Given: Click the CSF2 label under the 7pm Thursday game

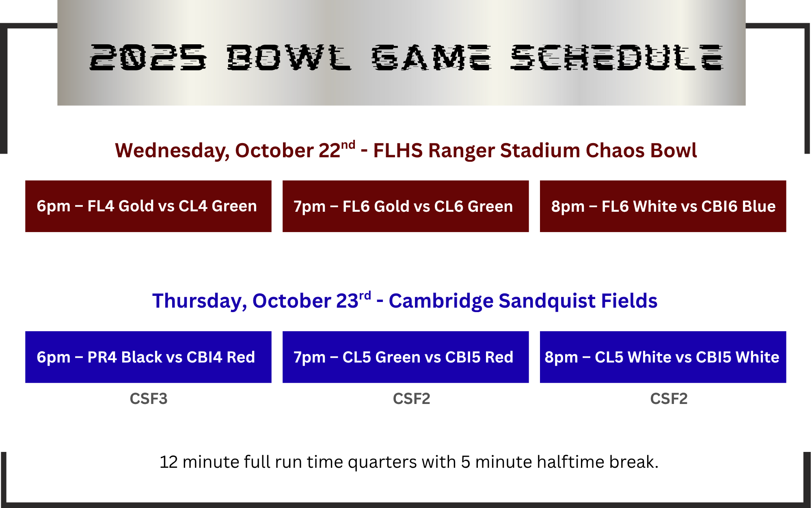Looking at the screenshot, I should 411,399.
